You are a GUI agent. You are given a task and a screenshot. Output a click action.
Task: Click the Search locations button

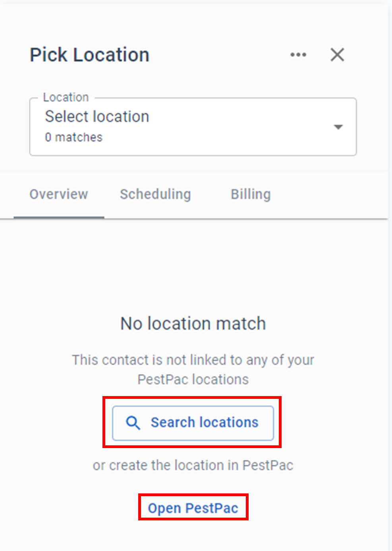(x=193, y=423)
